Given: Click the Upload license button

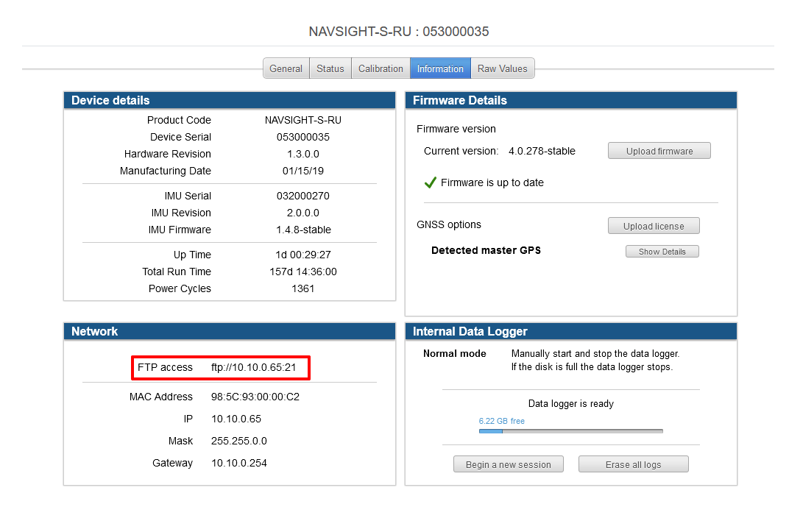Looking at the screenshot, I should click(654, 225).
